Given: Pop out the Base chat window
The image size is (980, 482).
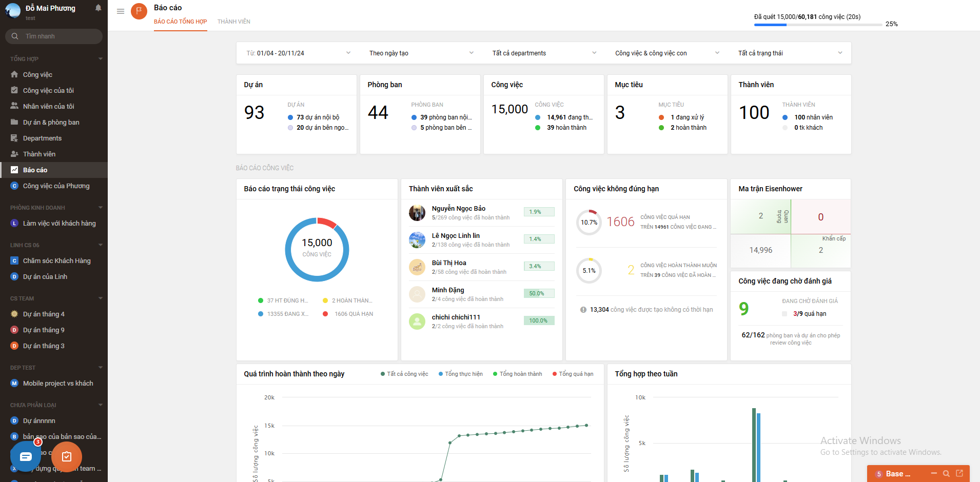Looking at the screenshot, I should [959, 473].
